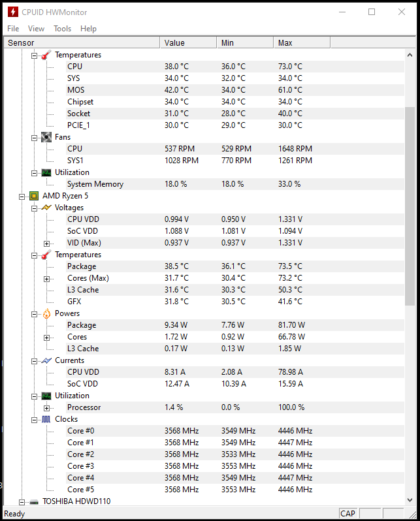Expand the Cores (Max) temperature entry

pos(46,278)
